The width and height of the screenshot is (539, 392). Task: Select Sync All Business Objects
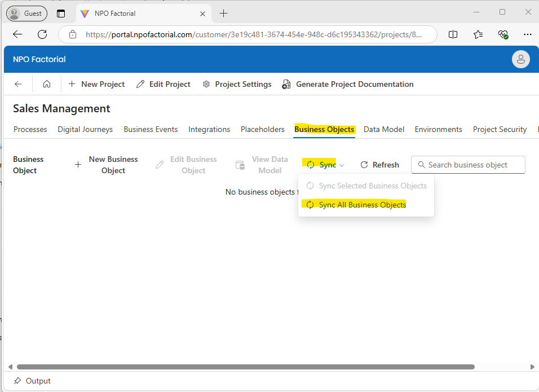click(362, 205)
